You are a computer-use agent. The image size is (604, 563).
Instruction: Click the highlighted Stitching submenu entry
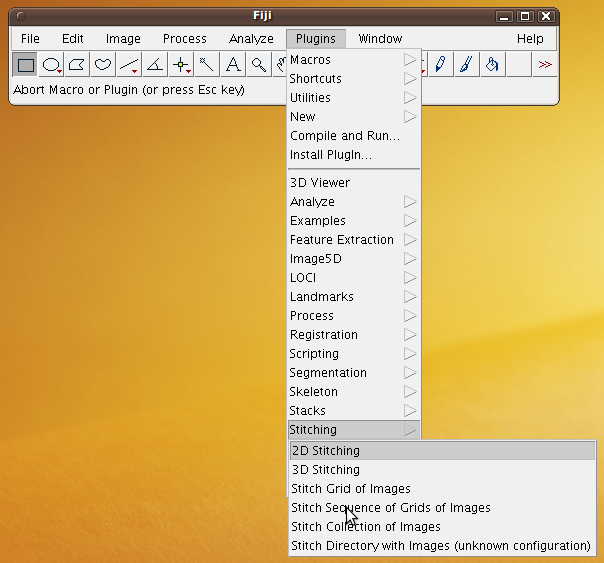point(354,429)
